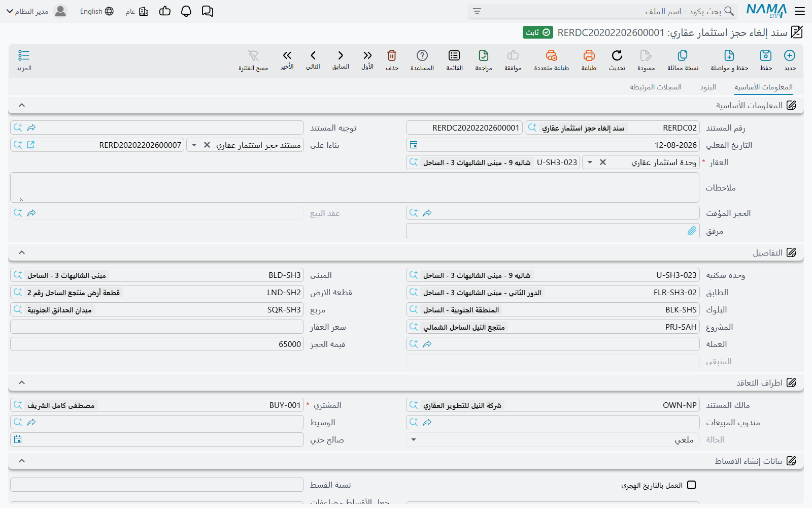
Task: Click the سعر العقار input field
Action: pyautogui.click(x=157, y=327)
